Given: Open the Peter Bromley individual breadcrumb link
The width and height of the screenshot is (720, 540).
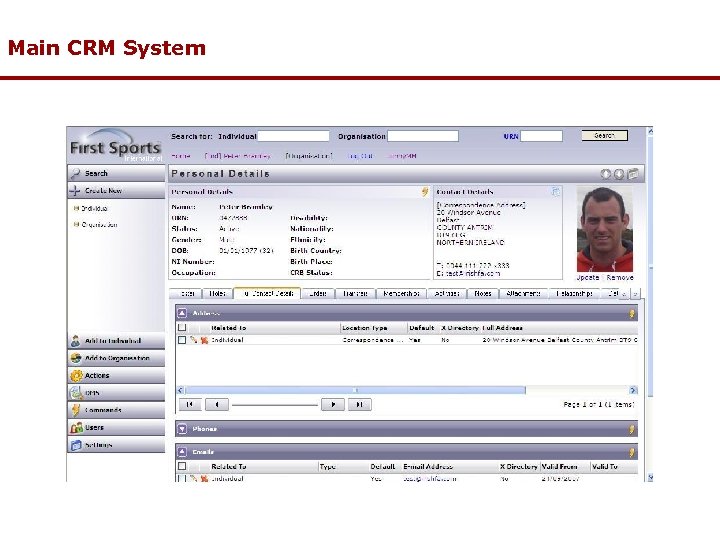Looking at the screenshot, I should coord(237,156).
